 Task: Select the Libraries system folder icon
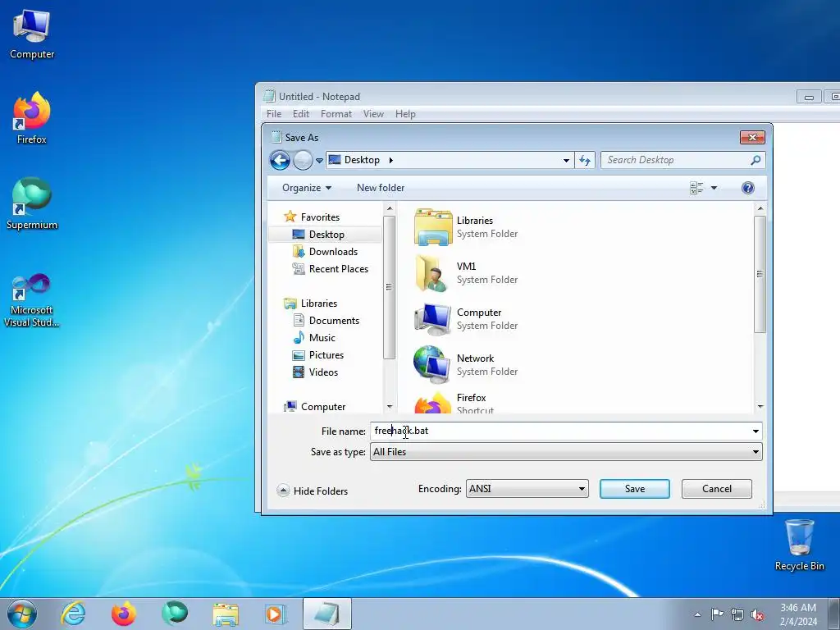click(433, 227)
